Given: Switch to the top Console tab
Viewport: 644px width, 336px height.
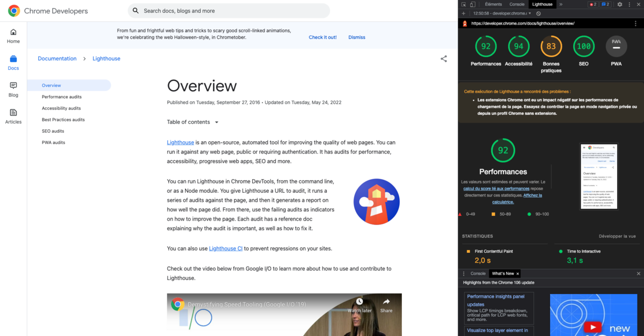Looking at the screenshot, I should coord(517,4).
